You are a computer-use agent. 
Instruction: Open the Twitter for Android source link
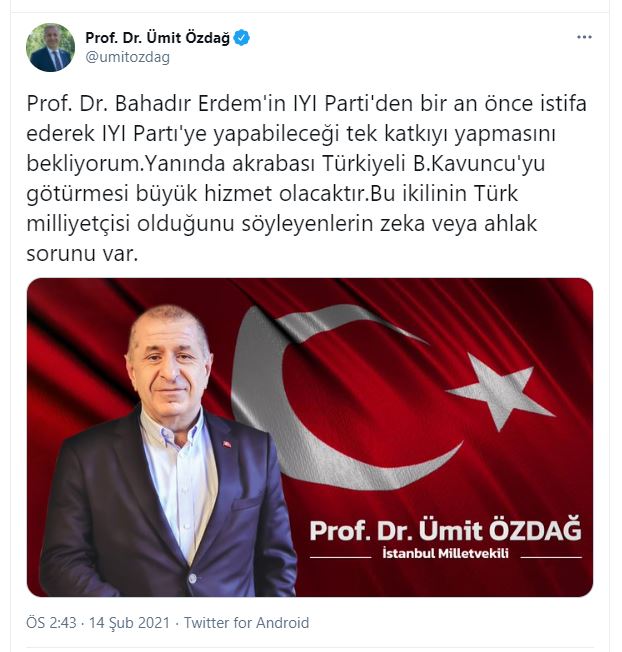[247, 622]
